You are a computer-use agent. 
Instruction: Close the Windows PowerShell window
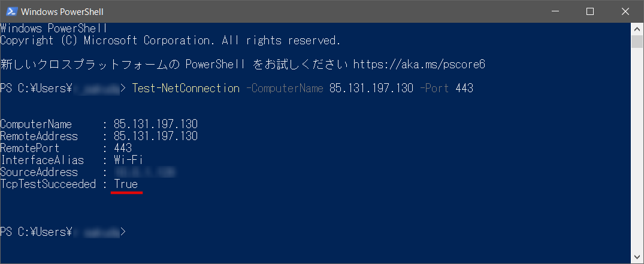[625, 11]
